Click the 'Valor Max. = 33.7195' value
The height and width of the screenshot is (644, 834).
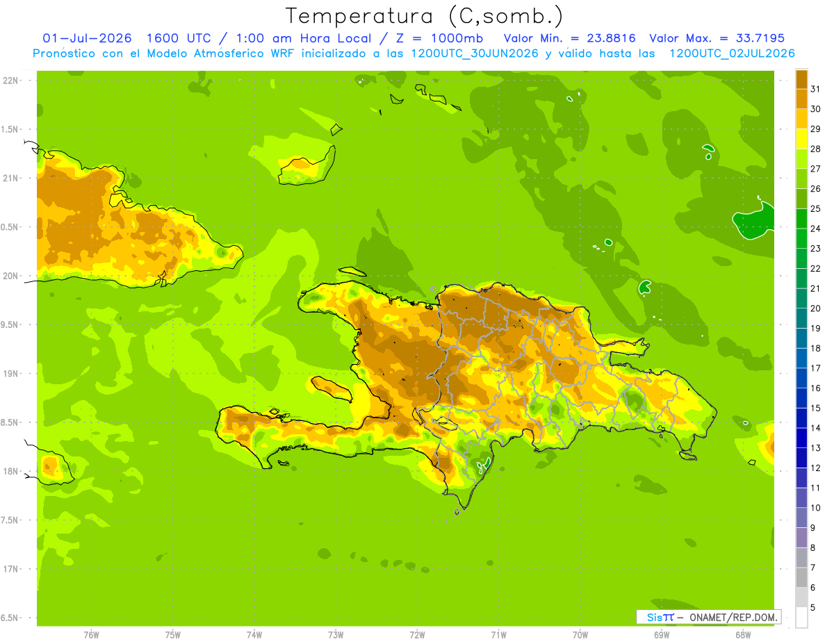717,38
